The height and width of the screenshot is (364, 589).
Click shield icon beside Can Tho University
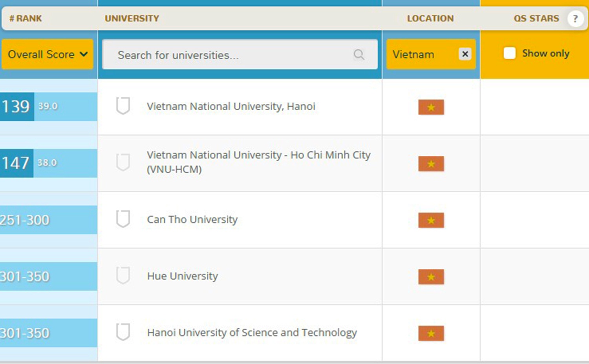[123, 219]
